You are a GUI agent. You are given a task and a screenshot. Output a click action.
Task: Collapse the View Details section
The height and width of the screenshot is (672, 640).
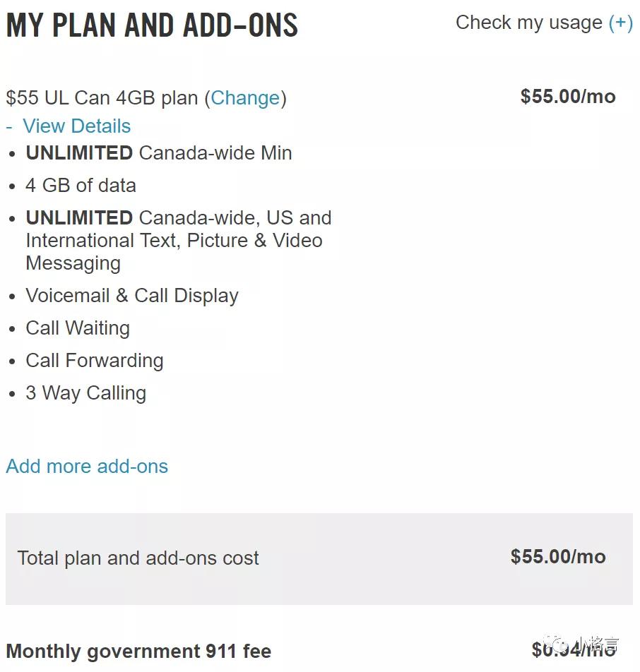76,126
